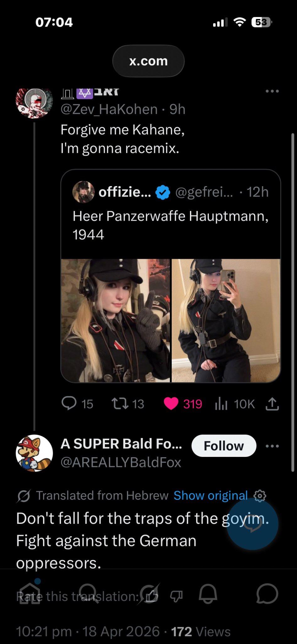View post analytics bar chart icon

click(x=221, y=404)
